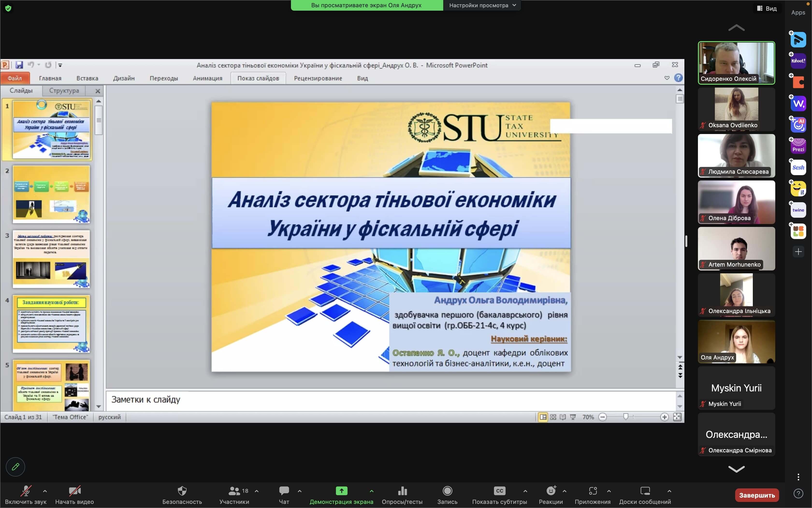The width and height of the screenshot is (812, 508).
Task: Click the 70% zoom level value
Action: coord(588,417)
